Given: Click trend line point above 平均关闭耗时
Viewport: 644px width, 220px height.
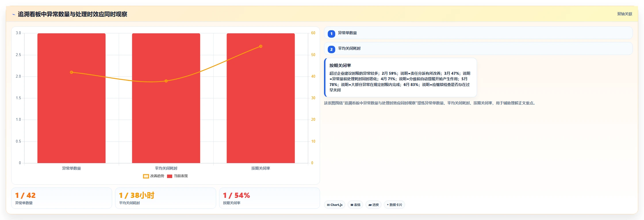Looking at the screenshot, I should (166, 81).
